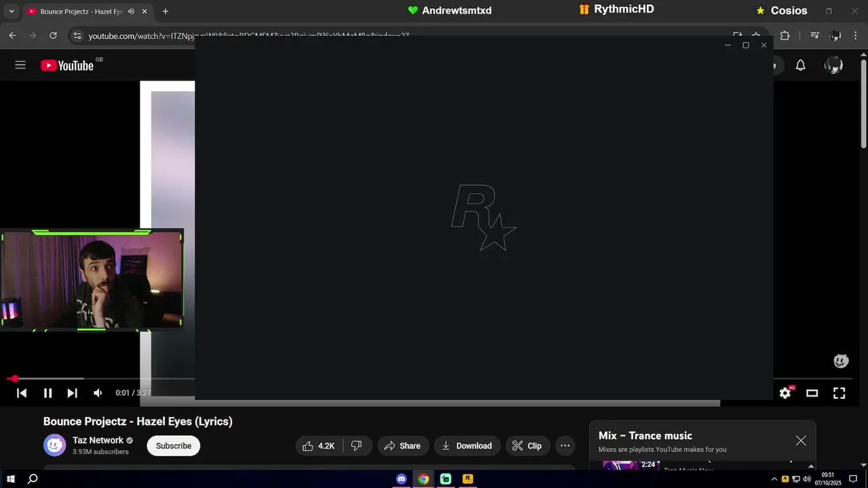Select the playlist thumbnail showing 2:24

[x=631, y=465]
